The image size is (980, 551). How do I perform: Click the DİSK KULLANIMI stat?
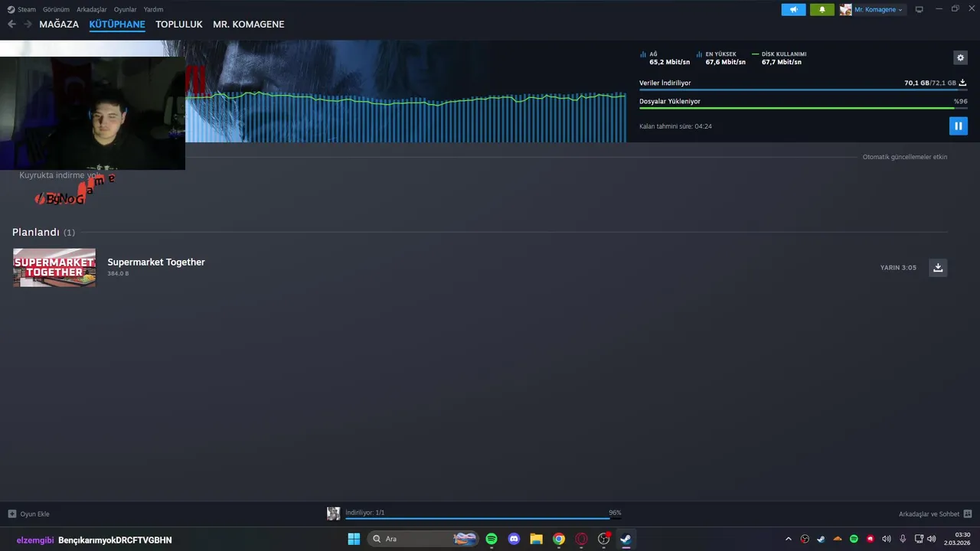pos(779,58)
